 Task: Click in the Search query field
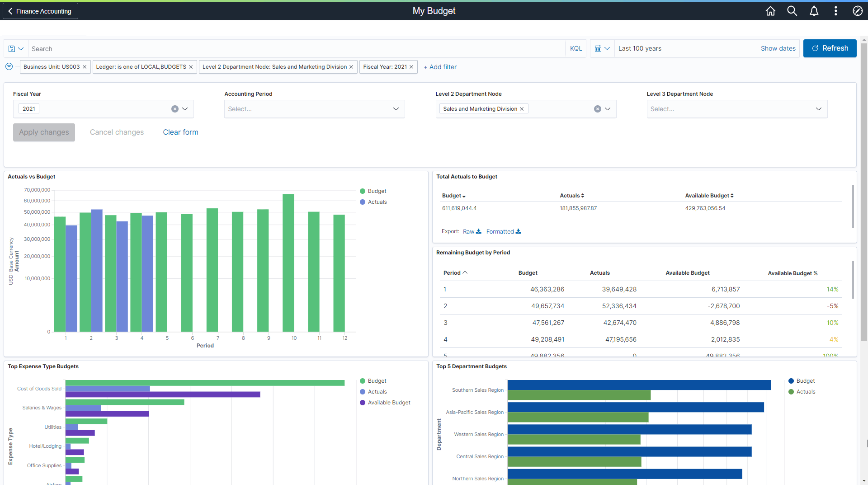click(x=294, y=49)
